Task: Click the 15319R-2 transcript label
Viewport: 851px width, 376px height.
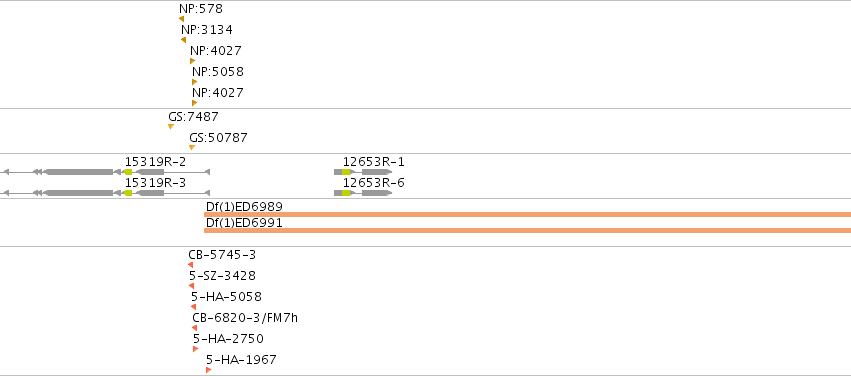Action: point(155,162)
